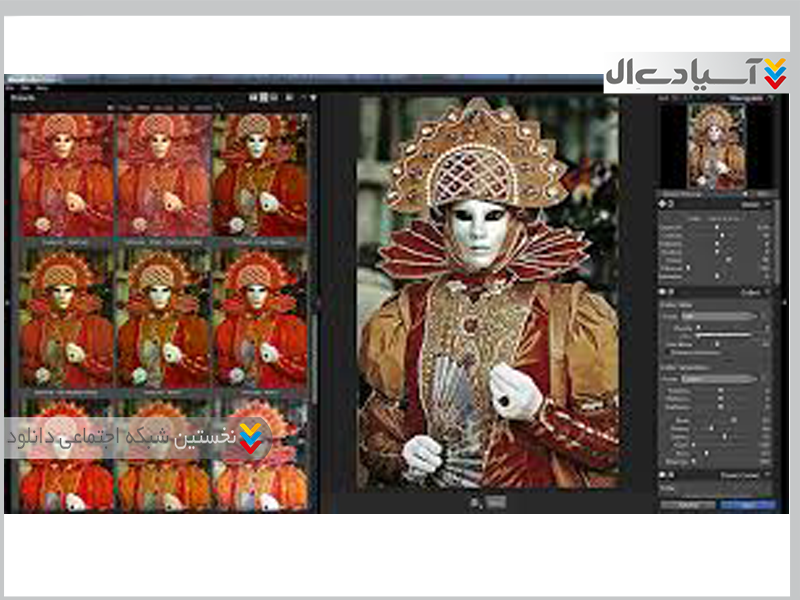Open the second dropdown in Color section
The image size is (800, 600).
coord(719,379)
